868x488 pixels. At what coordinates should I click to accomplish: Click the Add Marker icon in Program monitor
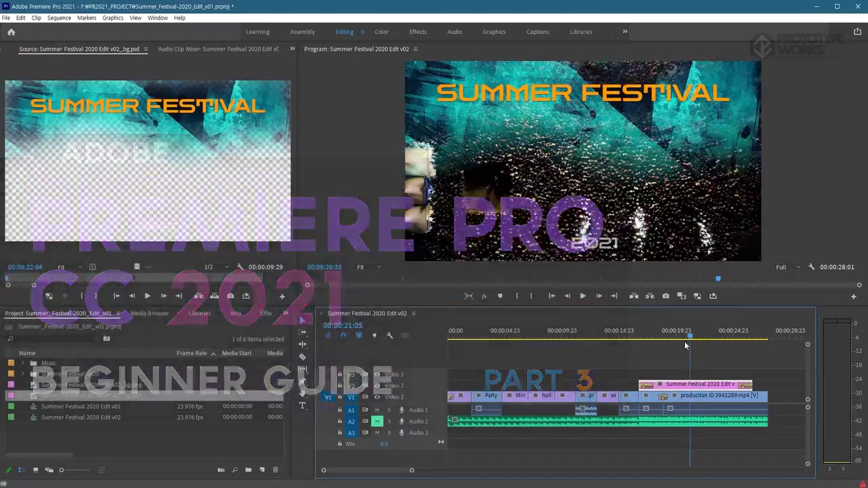click(500, 296)
